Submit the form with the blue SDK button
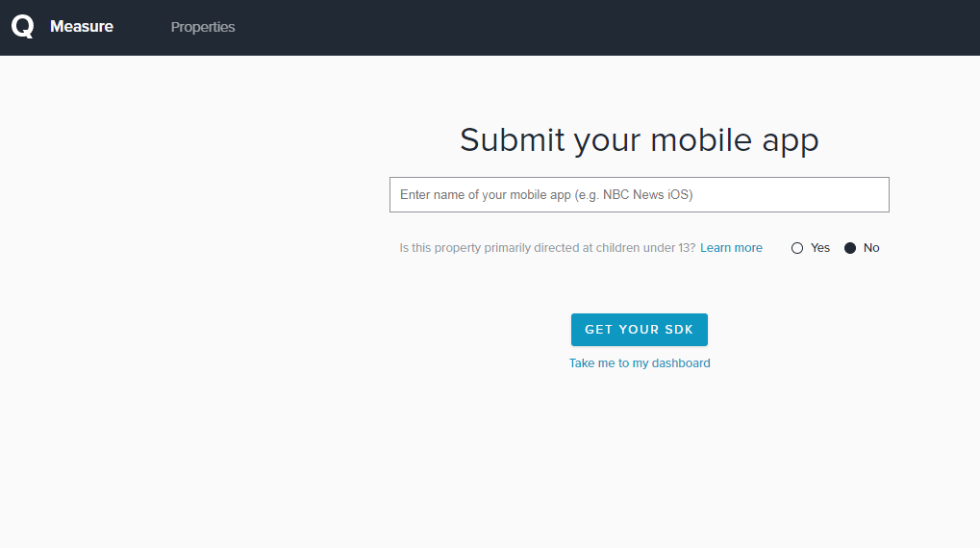 639,330
